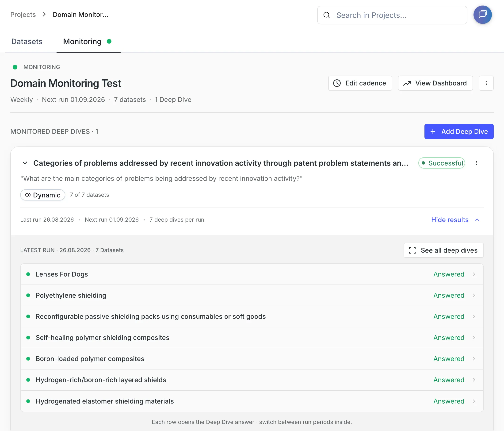Click the trend arrow icon in View Dashboard
Image resolution: width=504 pixels, height=431 pixels.
(x=407, y=84)
